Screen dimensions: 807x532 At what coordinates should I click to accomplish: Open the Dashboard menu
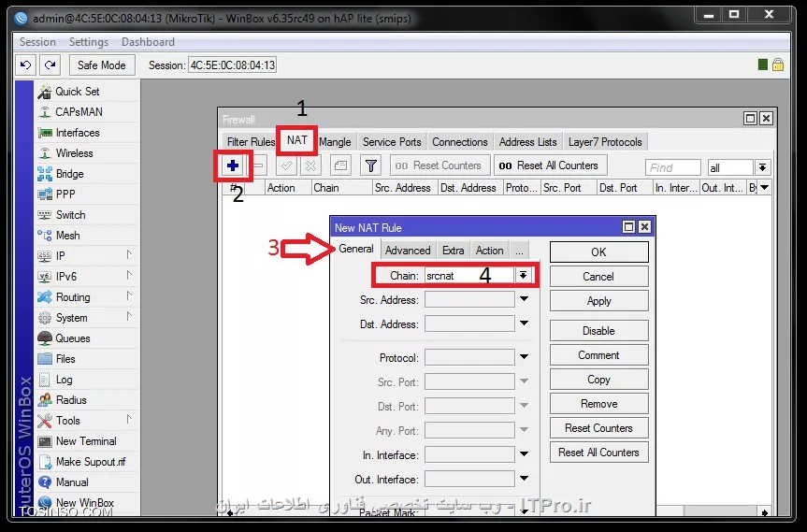point(148,42)
